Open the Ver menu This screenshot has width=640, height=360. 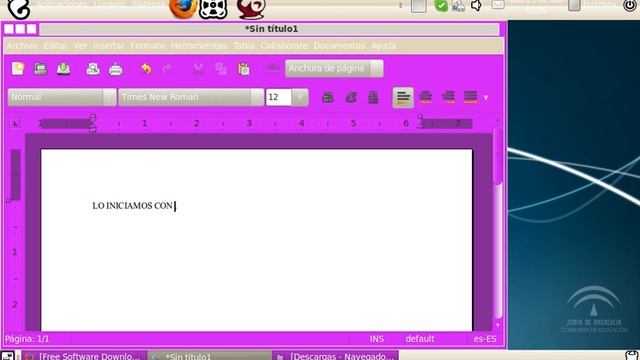(x=80, y=46)
